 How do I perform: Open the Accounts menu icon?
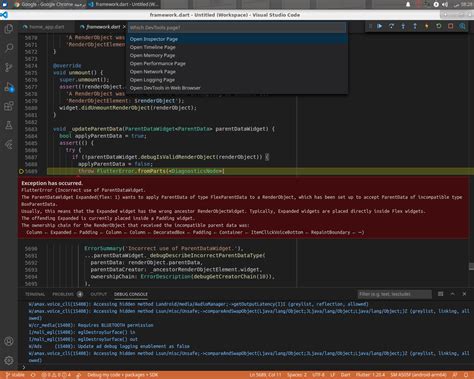9,341
